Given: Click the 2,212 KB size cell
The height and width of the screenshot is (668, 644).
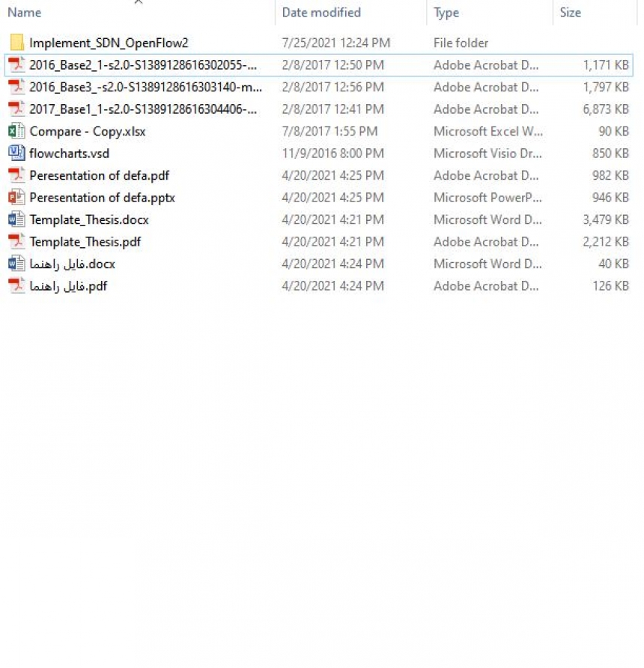Looking at the screenshot, I should pyautogui.click(x=606, y=242).
